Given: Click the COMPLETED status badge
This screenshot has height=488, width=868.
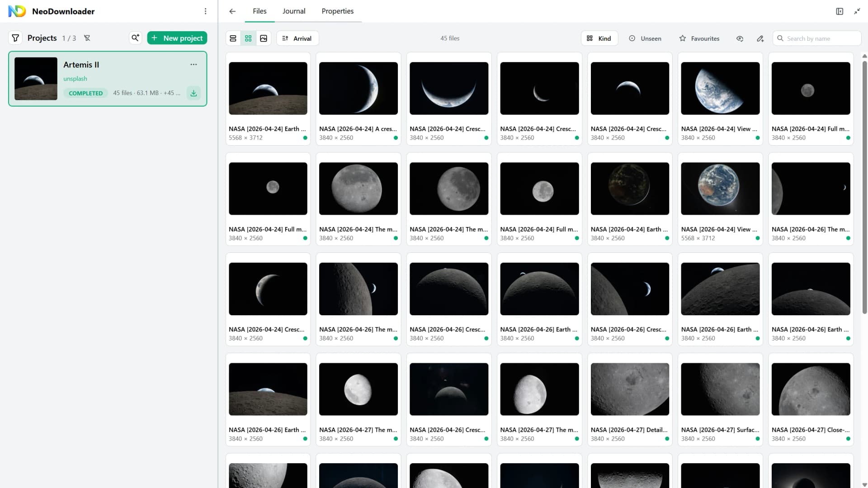Looking at the screenshot, I should 85,93.
